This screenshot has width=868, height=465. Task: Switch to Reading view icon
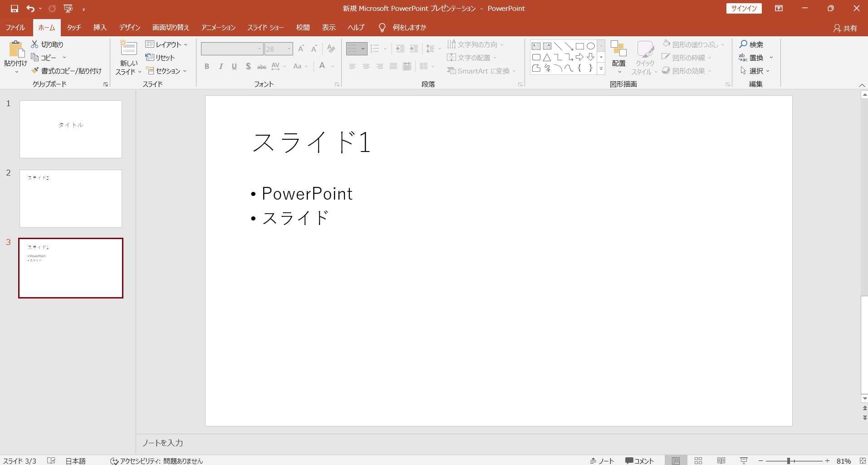[721, 460]
